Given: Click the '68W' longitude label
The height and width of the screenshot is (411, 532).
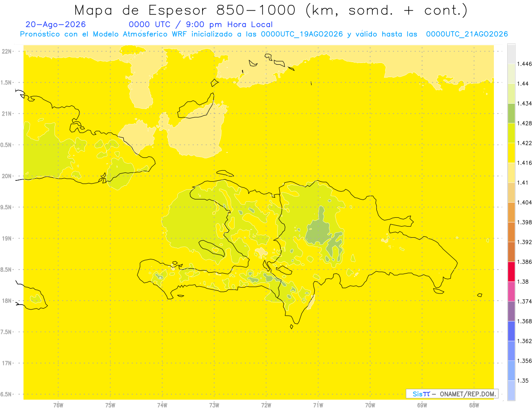Looking at the screenshot, I should (474, 405).
